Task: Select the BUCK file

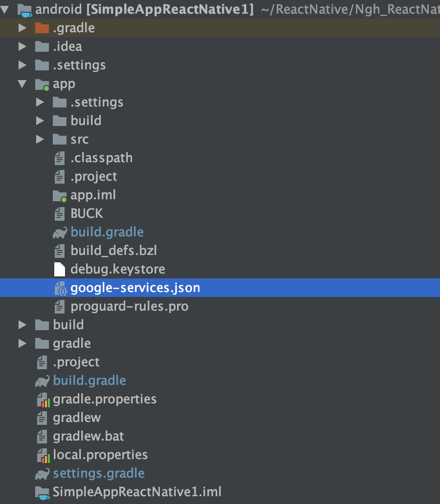Action: tap(87, 214)
